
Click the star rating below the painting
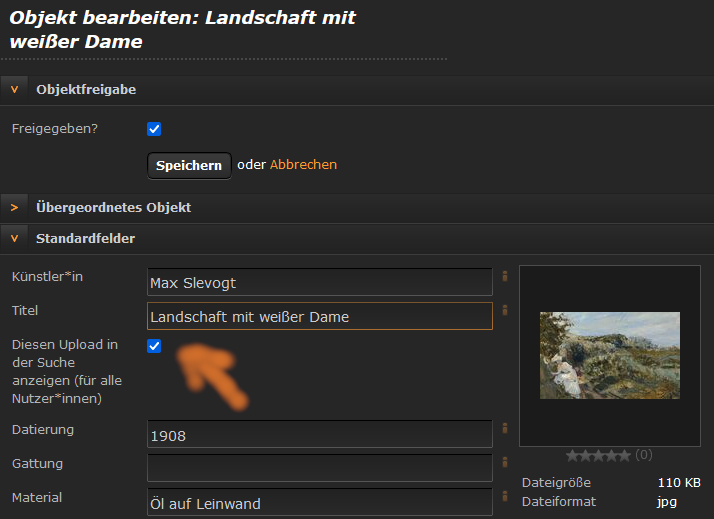point(598,455)
